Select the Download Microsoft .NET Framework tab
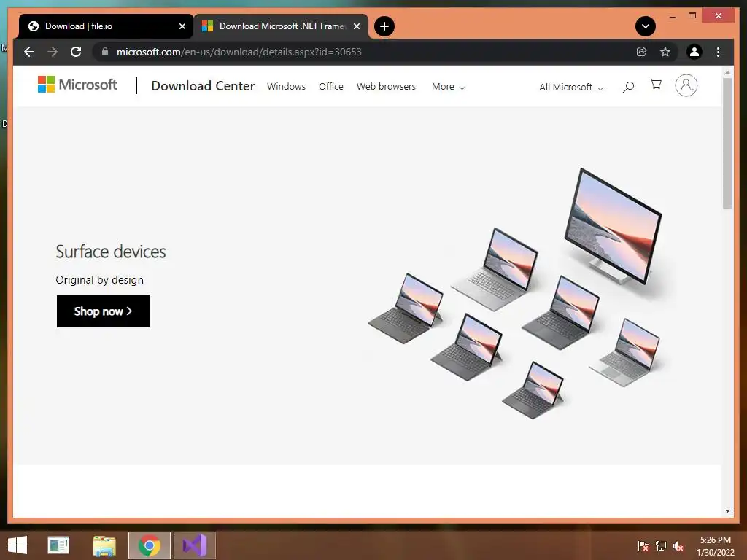Viewport: 747px width, 560px height. pyautogui.click(x=281, y=26)
